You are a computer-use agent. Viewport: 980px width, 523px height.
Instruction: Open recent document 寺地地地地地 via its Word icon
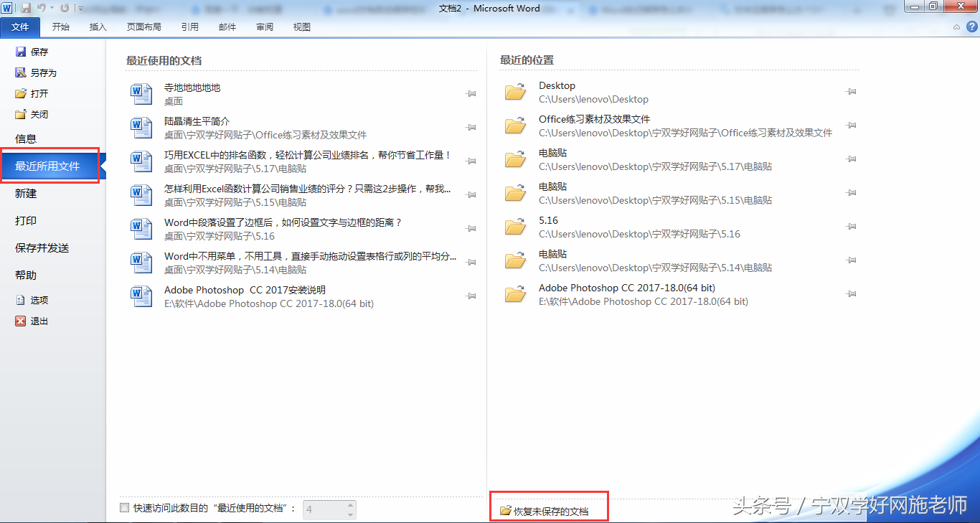[141, 94]
